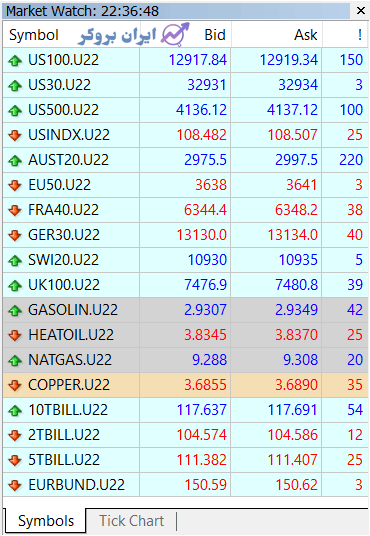Image resolution: width=370 pixels, height=536 pixels.
Task: Click the red down arrow beside HEATOIL.U22
Action: point(15,335)
